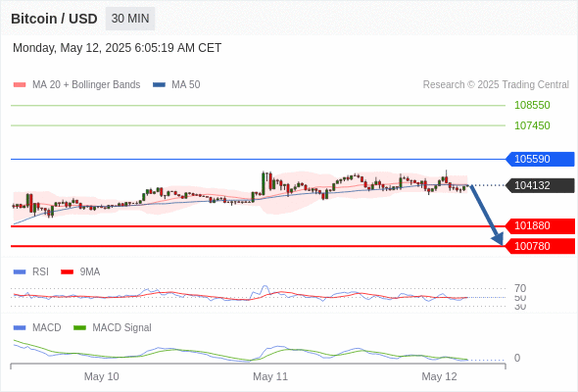Click the MACD Signal green legend marker

pos(79,327)
